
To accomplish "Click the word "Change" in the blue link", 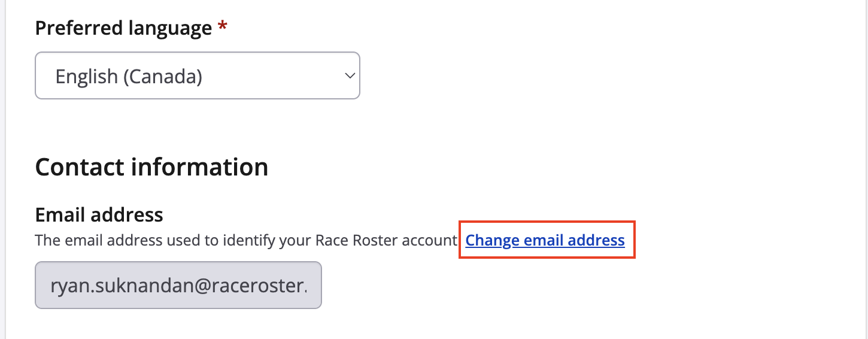I will [492, 241].
